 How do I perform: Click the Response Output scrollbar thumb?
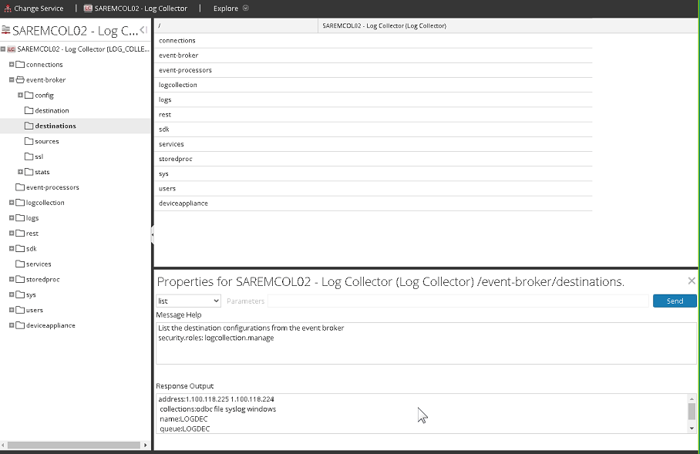click(692, 411)
